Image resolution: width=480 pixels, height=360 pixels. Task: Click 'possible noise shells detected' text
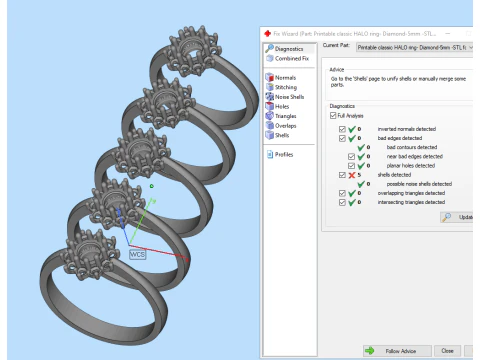[x=419, y=184]
